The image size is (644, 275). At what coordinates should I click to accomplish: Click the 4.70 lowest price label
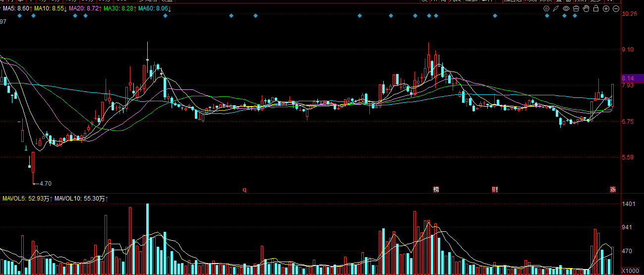(45, 184)
